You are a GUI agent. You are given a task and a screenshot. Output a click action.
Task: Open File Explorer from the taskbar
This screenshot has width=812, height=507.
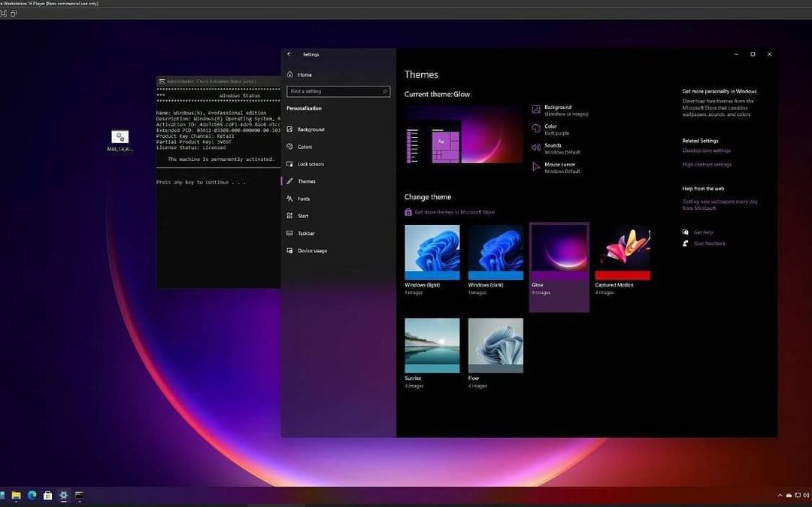click(16, 496)
